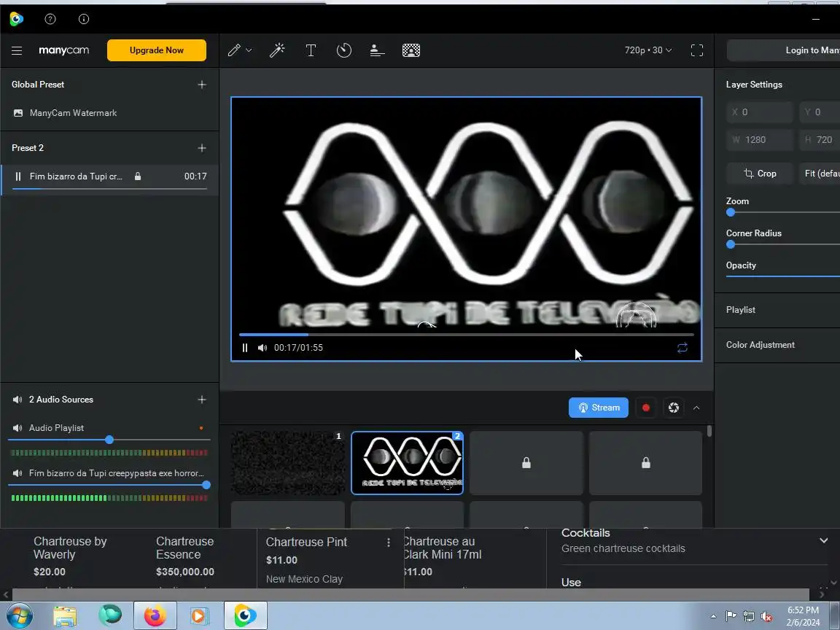The height and width of the screenshot is (630, 840).
Task: Click the ManyCam logo in title bar
Action: click(x=17, y=19)
